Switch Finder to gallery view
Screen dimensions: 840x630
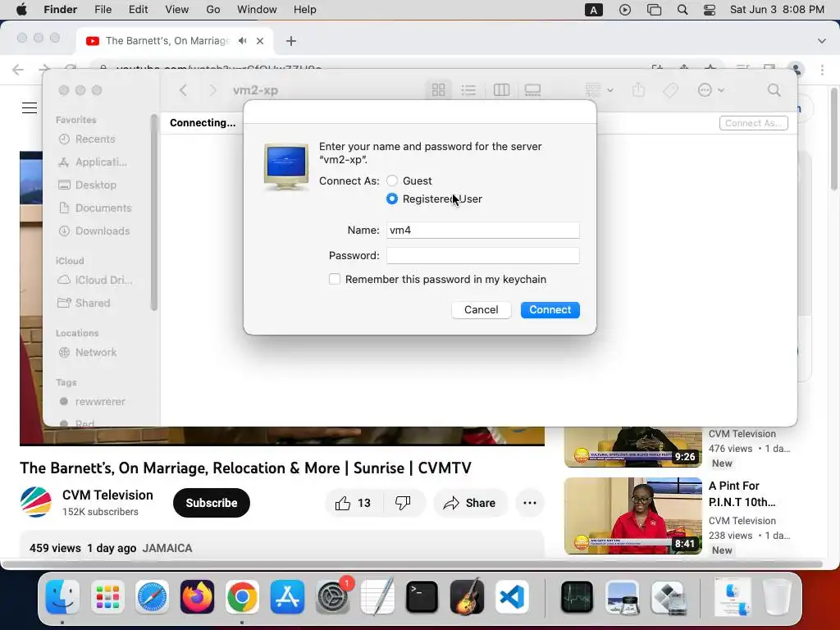532,90
